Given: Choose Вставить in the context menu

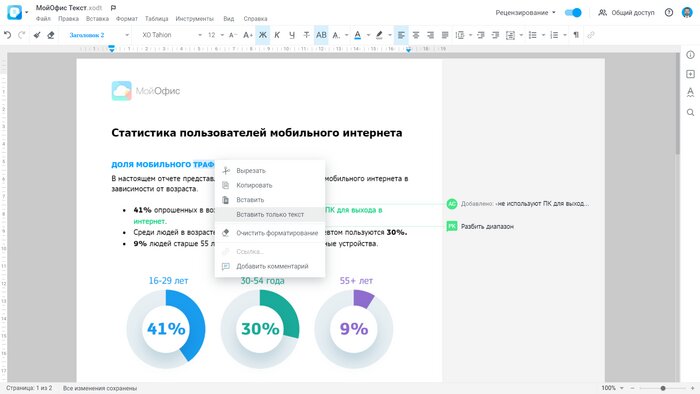Looking at the screenshot, I should 270,200.
